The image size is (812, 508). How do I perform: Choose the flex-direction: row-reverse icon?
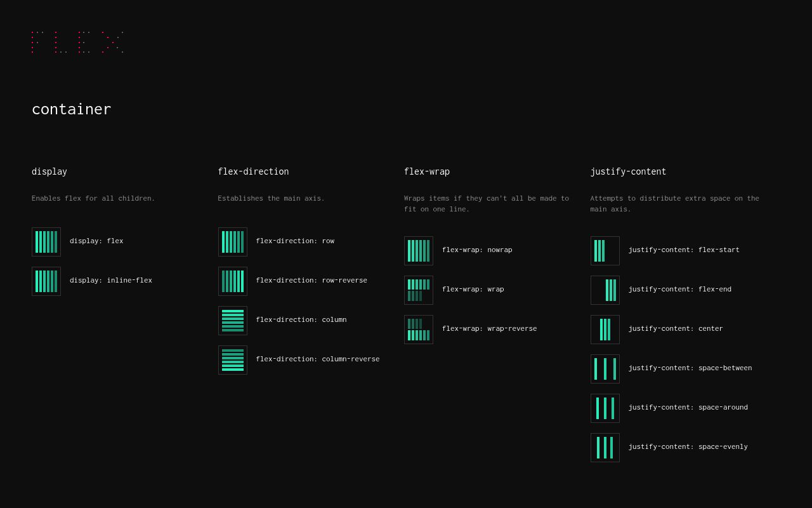pos(233,281)
